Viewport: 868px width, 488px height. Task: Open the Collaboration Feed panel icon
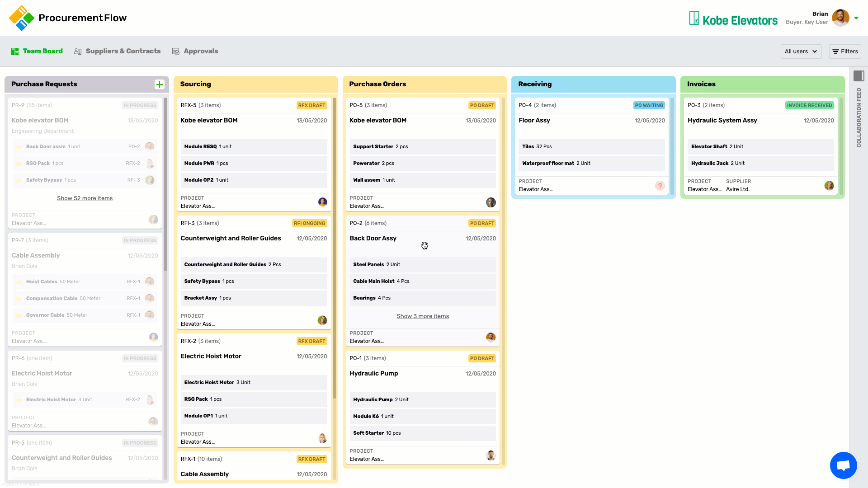coord(859,76)
